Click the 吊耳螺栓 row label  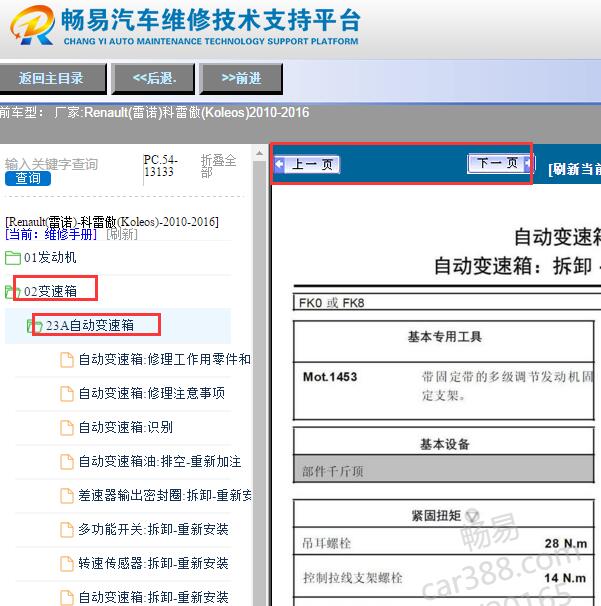(x=327, y=543)
